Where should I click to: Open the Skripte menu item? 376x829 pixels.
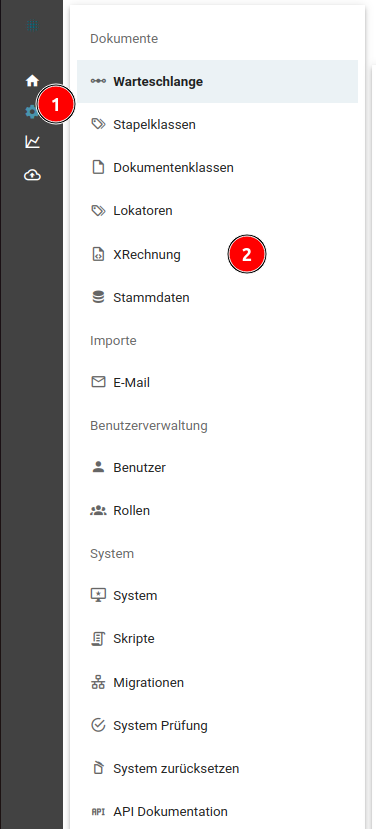(x=217, y=638)
